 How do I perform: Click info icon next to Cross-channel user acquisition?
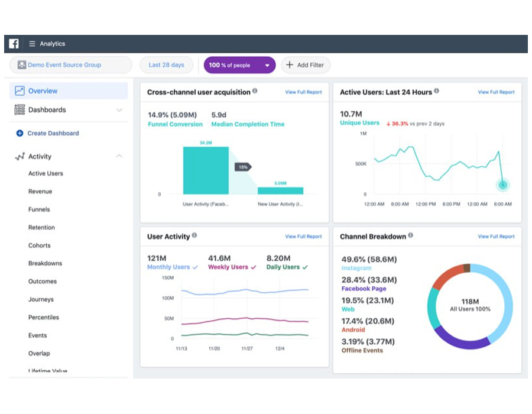click(x=255, y=91)
